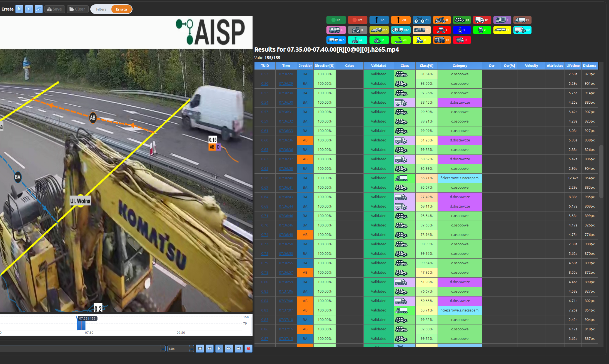Click the red Off toggle
The height and width of the screenshot is (364, 609).
(x=358, y=20)
